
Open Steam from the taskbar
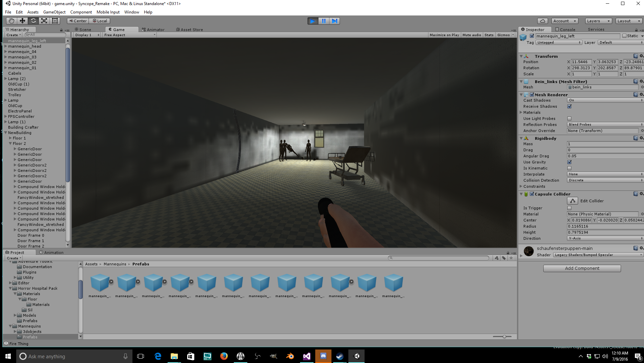[x=340, y=356]
